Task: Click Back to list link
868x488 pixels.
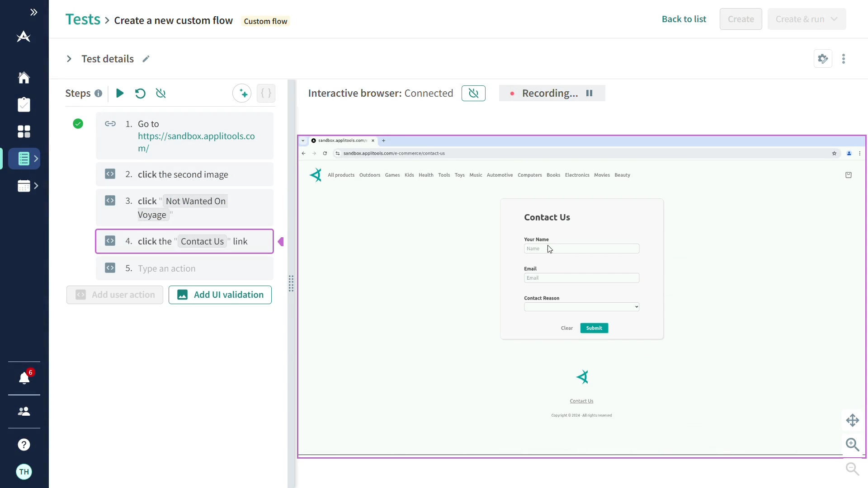Action: [x=684, y=19]
